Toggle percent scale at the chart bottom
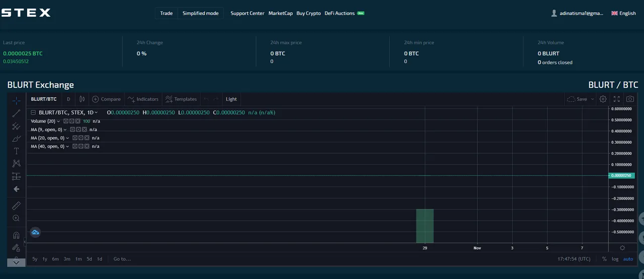This screenshot has height=279, width=644. point(604,259)
